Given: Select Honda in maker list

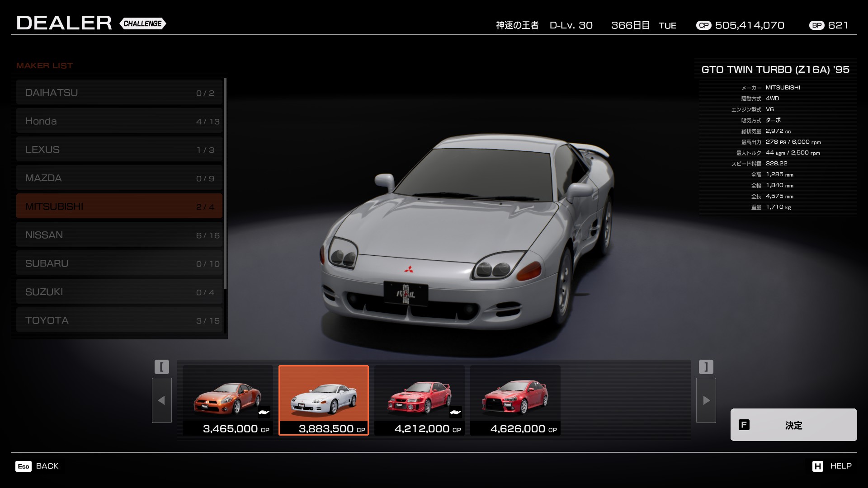Looking at the screenshot, I should (x=119, y=121).
